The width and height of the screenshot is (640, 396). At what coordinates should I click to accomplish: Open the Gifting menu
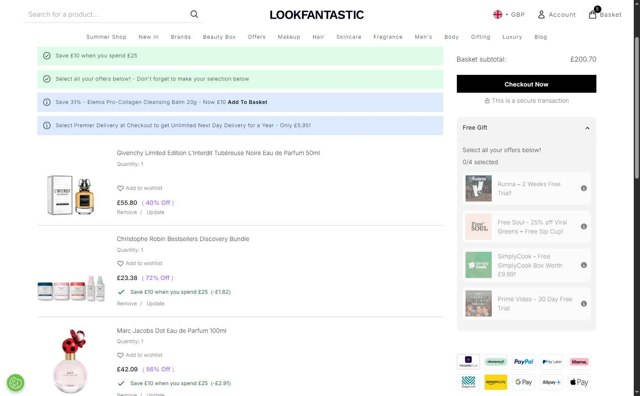pos(480,37)
